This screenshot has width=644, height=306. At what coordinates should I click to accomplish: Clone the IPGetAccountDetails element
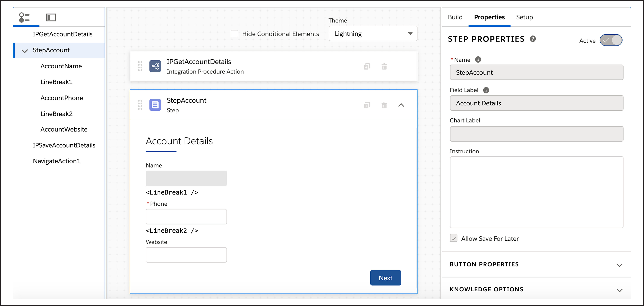(x=367, y=67)
